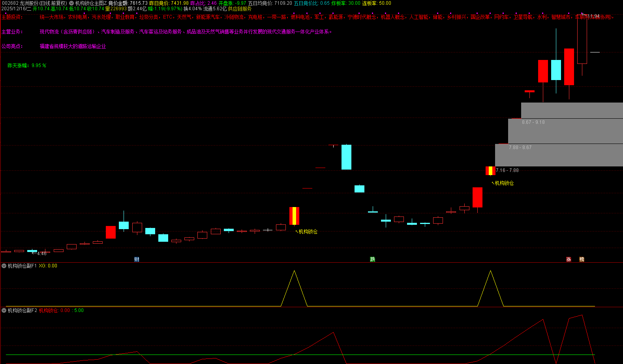Screen dimensions: 623x364
Task: Click the 卫星导航 concept tag
Action: (523, 17)
